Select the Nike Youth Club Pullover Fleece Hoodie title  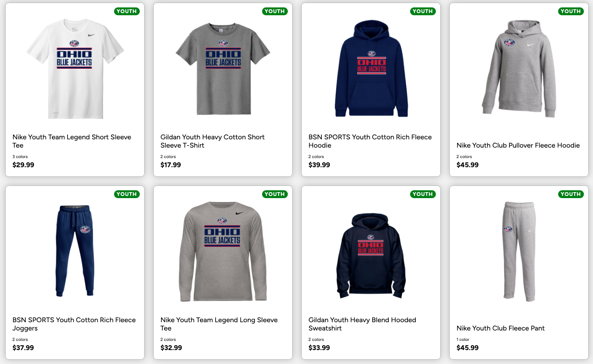pyautogui.click(x=518, y=145)
